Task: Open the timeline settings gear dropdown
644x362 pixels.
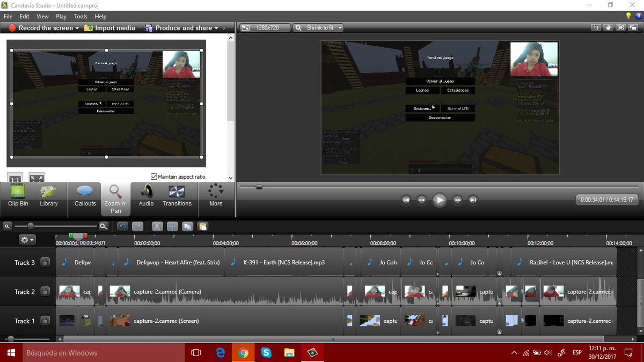Action: [27, 240]
